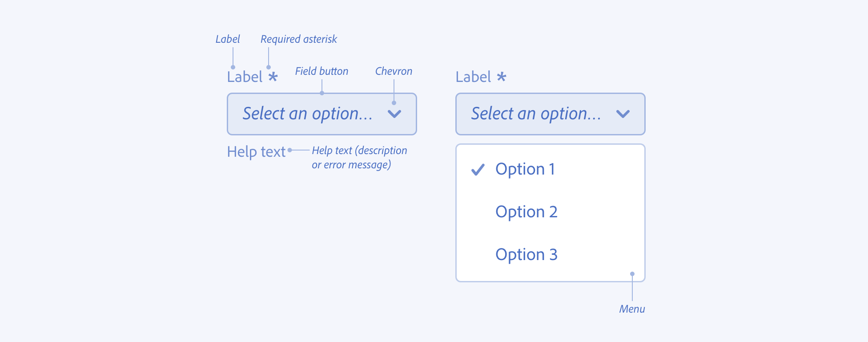This screenshot has height=342, width=868.
Task: Open the 'Select an option…' picker above Help text
Action: (x=308, y=114)
